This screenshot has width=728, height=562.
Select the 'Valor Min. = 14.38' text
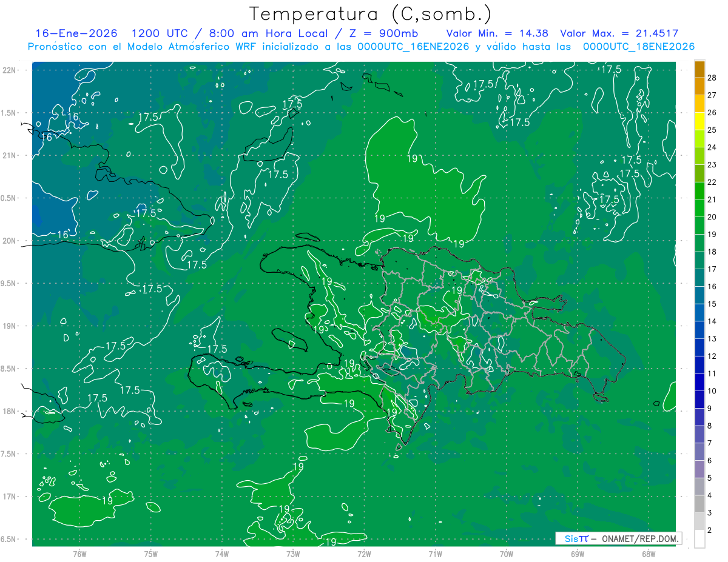pos(498,33)
